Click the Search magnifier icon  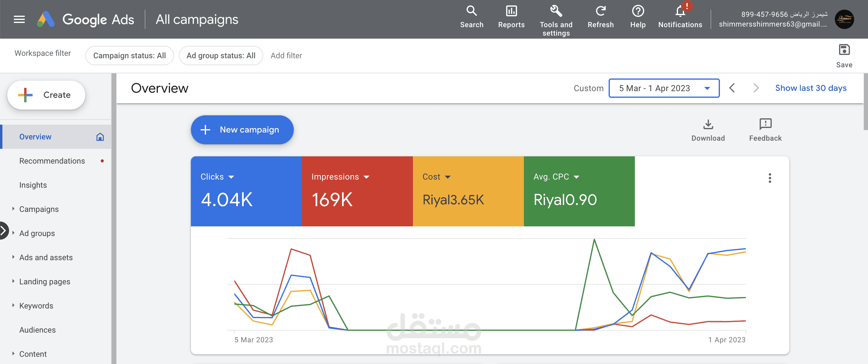[x=471, y=11]
